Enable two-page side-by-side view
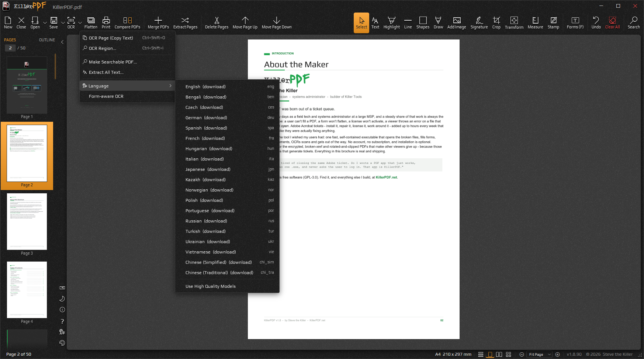Image resolution: width=644 pixels, height=359 pixels. point(499,354)
